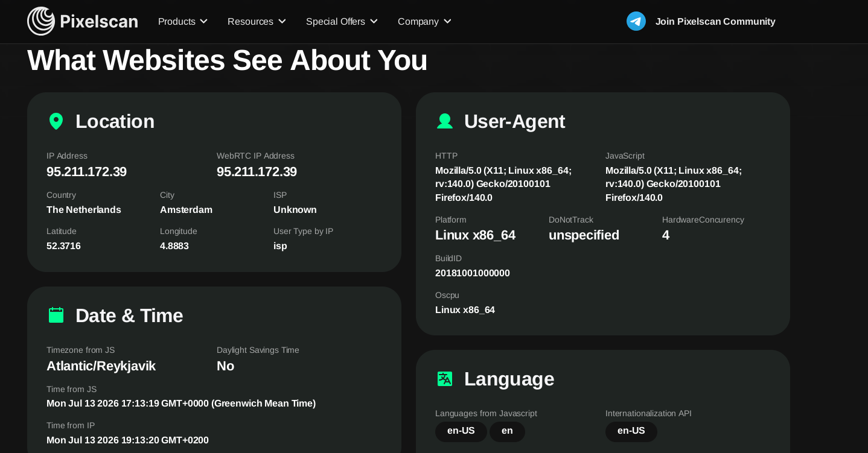Click the HTTP user-agent string
Image resolution: width=868 pixels, height=453 pixels.
[x=503, y=184]
